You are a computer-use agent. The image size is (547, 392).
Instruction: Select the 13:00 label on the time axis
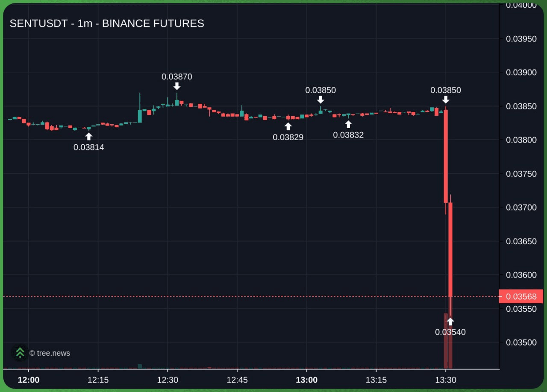tap(306, 380)
